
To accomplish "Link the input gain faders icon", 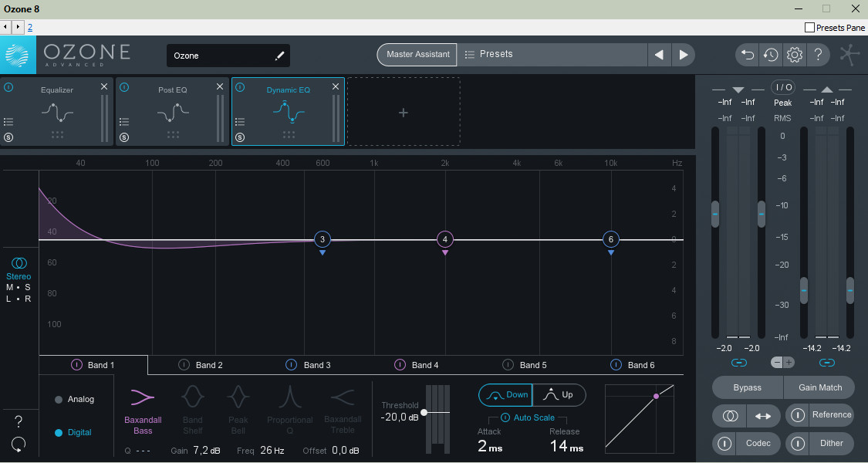I will click(738, 363).
